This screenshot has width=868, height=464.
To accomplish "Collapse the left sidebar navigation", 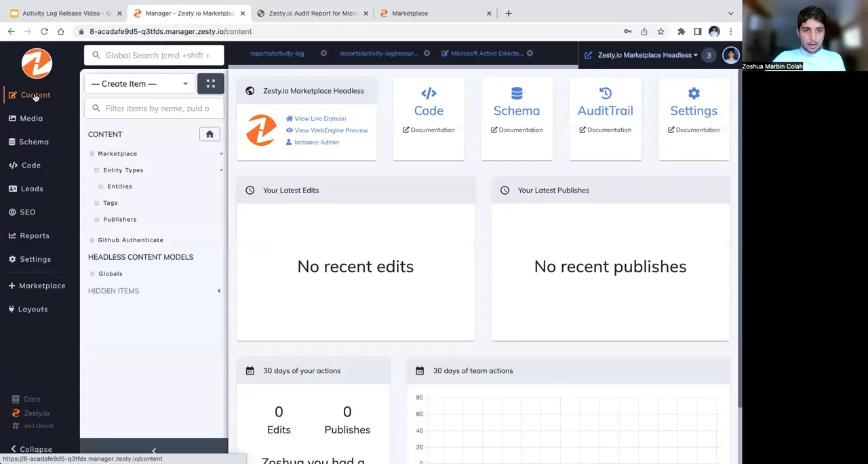I will [35, 449].
